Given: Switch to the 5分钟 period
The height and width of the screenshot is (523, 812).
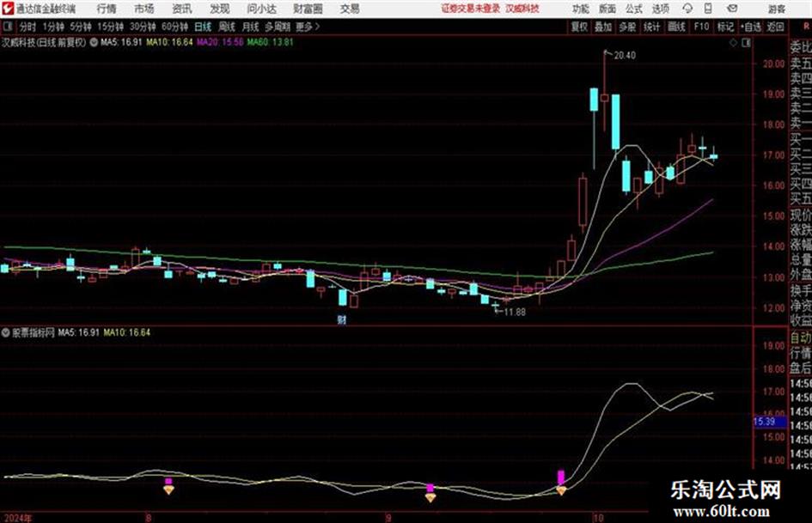Looking at the screenshot, I should pyautogui.click(x=81, y=27).
